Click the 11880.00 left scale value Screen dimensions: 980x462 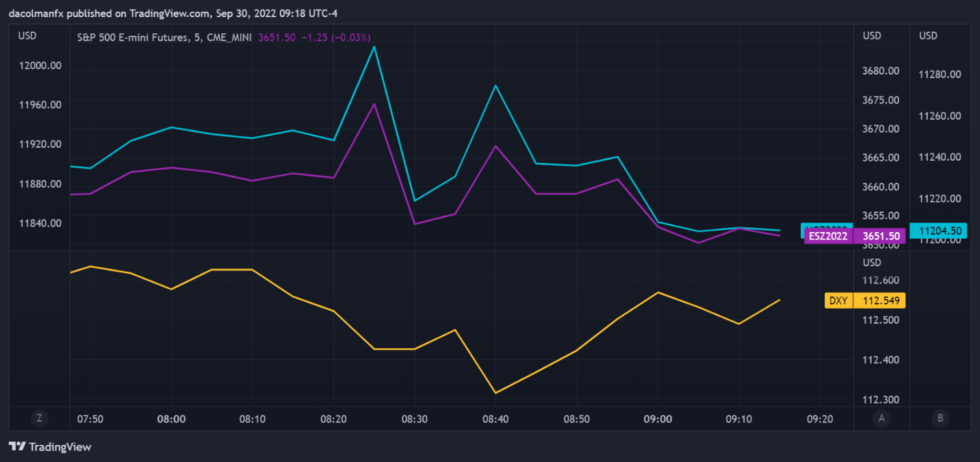tap(40, 184)
